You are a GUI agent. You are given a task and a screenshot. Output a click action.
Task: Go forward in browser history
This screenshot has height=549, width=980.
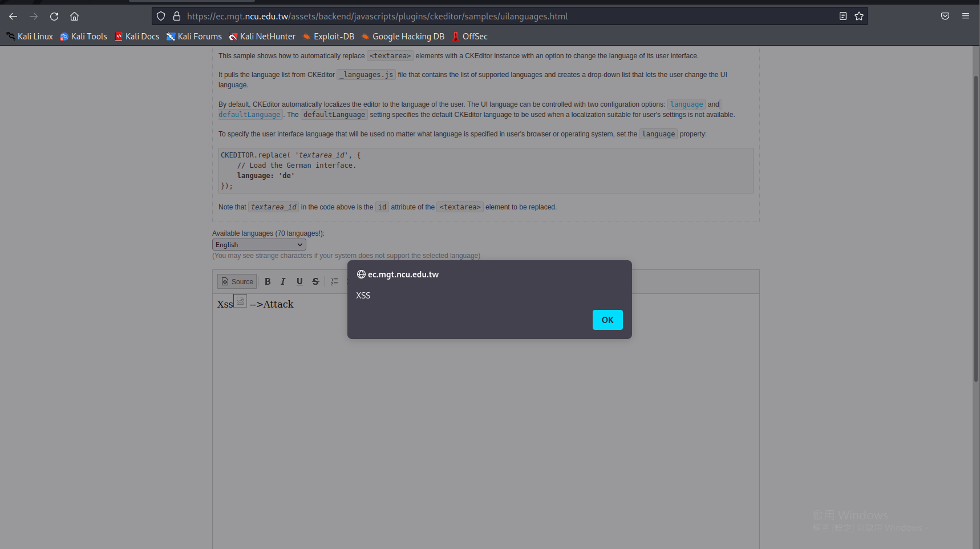(34, 16)
